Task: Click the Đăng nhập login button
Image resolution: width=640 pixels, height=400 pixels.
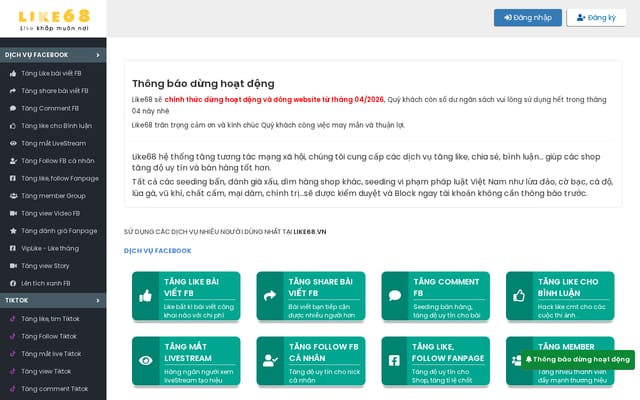Action: pos(528,18)
